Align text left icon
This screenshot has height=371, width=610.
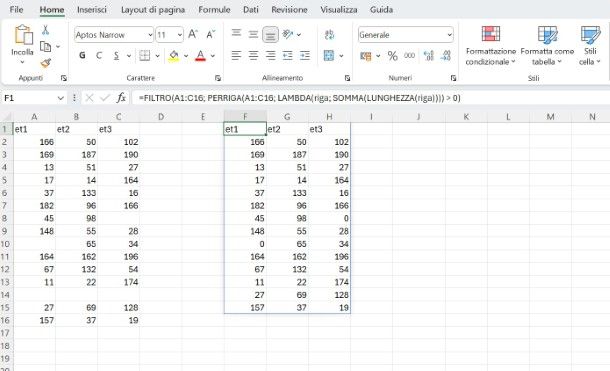pyautogui.click(x=236, y=56)
